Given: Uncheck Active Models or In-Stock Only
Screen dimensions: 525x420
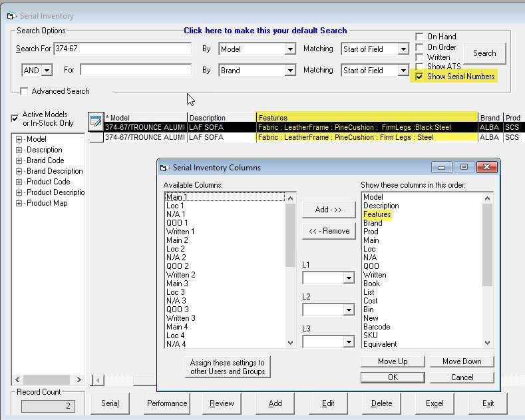Looking at the screenshot, I should click(x=15, y=118).
